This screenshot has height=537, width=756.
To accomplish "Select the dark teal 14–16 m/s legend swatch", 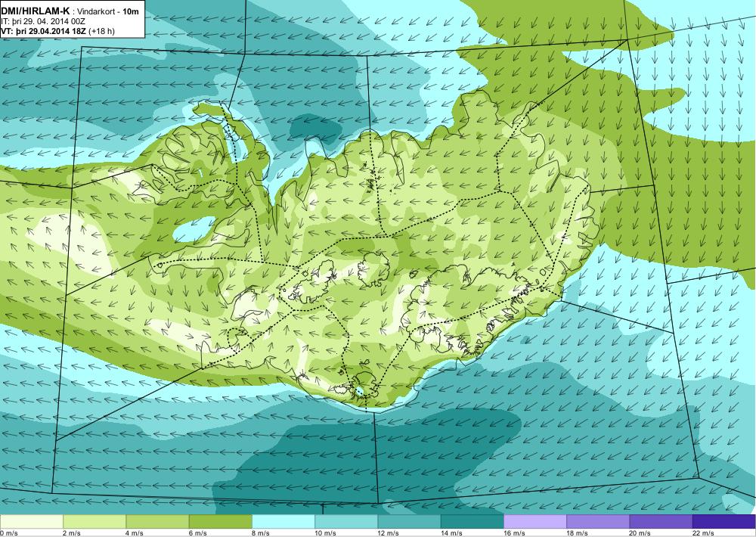I will click(472, 522).
